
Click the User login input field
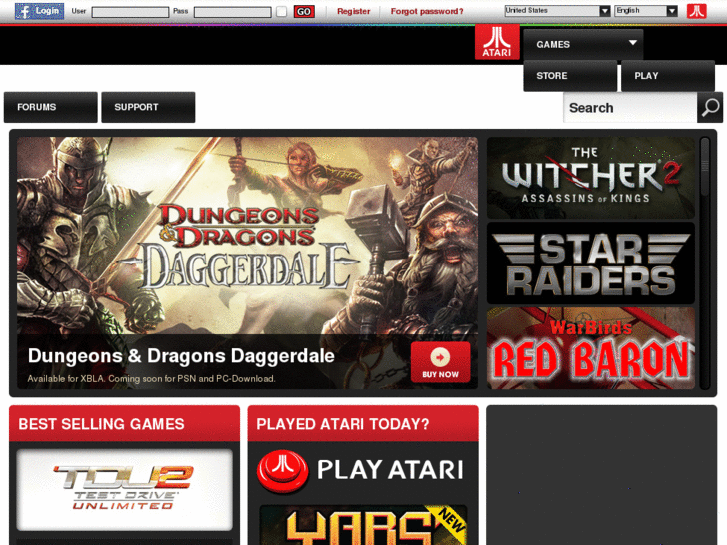(x=130, y=12)
